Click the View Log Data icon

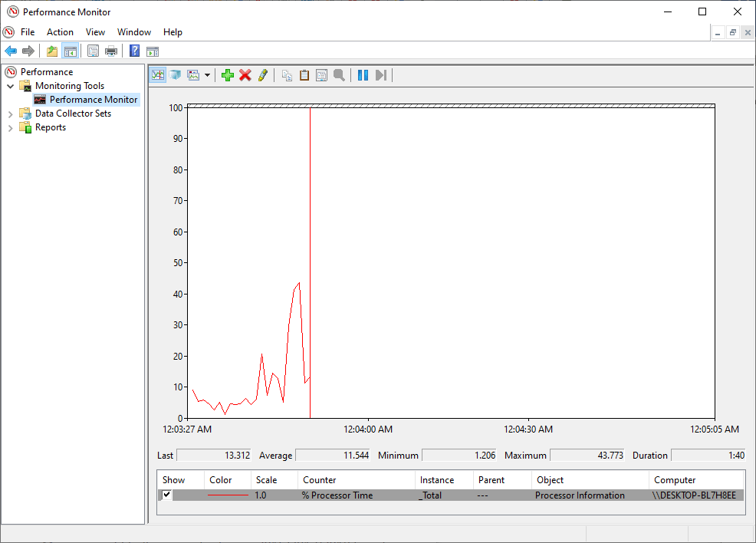tap(175, 74)
